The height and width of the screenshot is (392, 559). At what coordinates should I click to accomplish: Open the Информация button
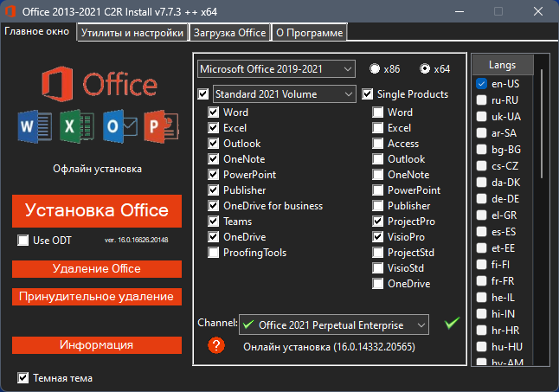point(97,345)
